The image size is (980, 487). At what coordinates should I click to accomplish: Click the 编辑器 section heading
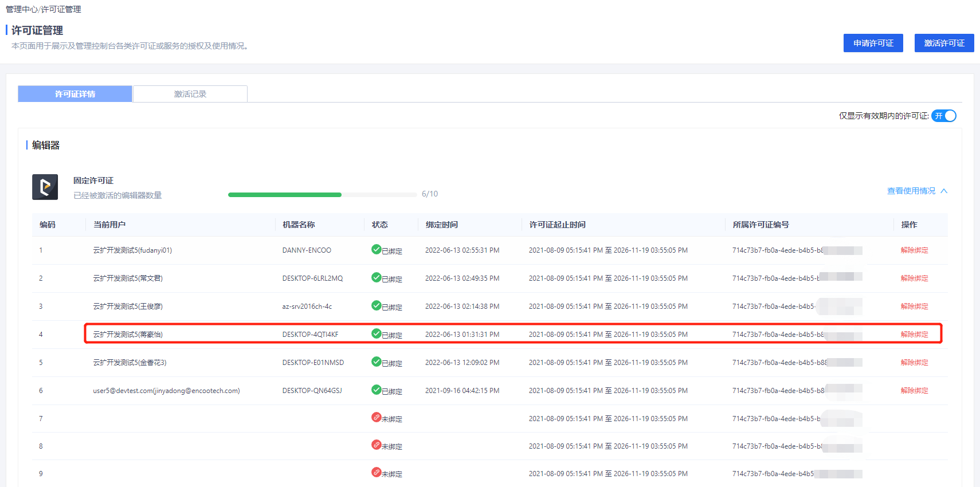pyautogui.click(x=46, y=146)
